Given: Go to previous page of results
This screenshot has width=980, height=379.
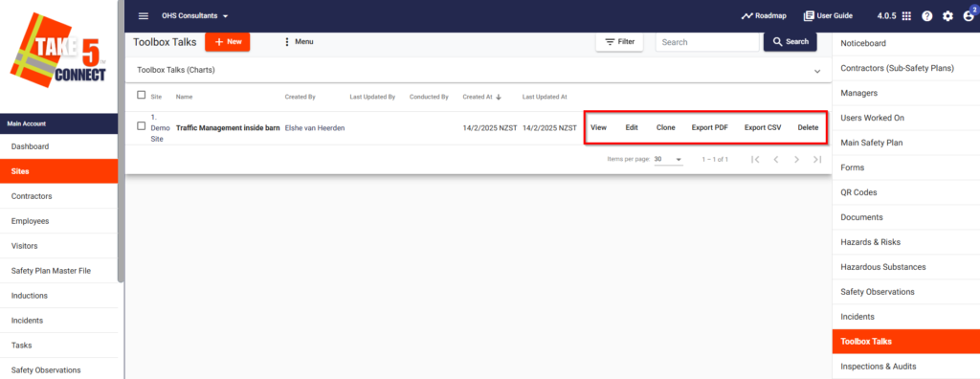Looking at the screenshot, I should (x=775, y=160).
